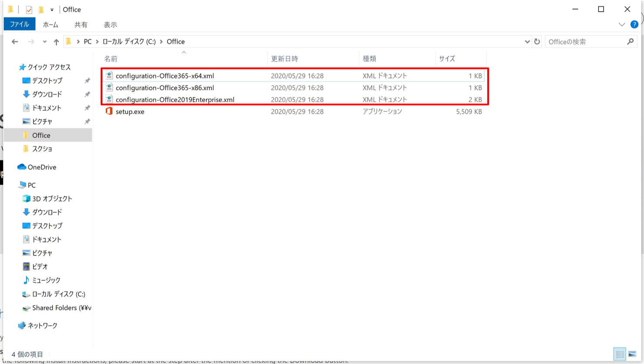Open OneDrive in navigation pane
644x364 pixels.
pyautogui.click(x=42, y=167)
